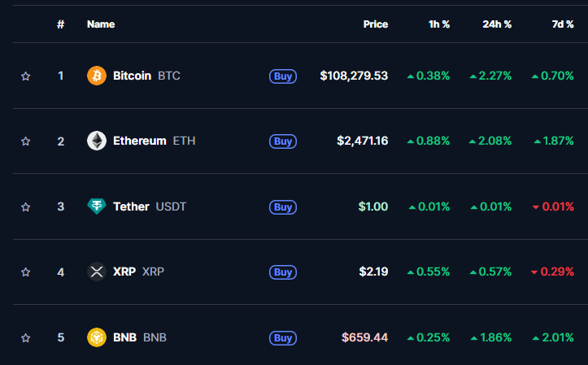Click the Buy button for Bitcoin
The image size is (588, 365).
tap(283, 76)
